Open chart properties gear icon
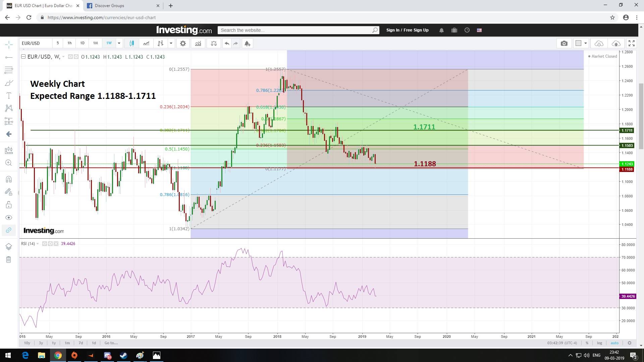The height and width of the screenshot is (362, 644). [x=183, y=43]
